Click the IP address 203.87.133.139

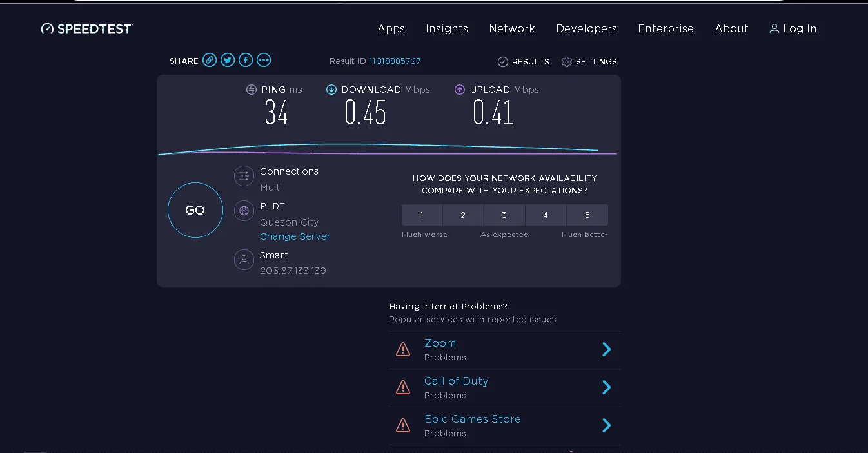293,271
